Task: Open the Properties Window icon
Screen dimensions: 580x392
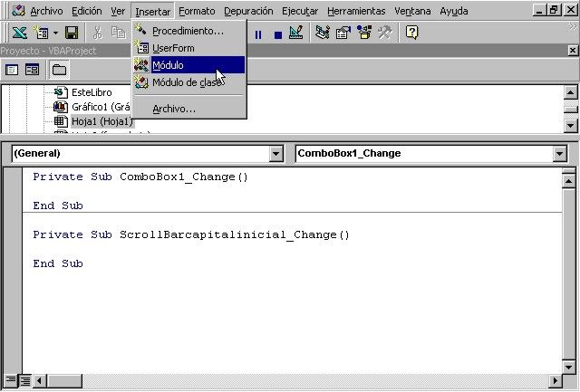Action: pyautogui.click(x=343, y=33)
